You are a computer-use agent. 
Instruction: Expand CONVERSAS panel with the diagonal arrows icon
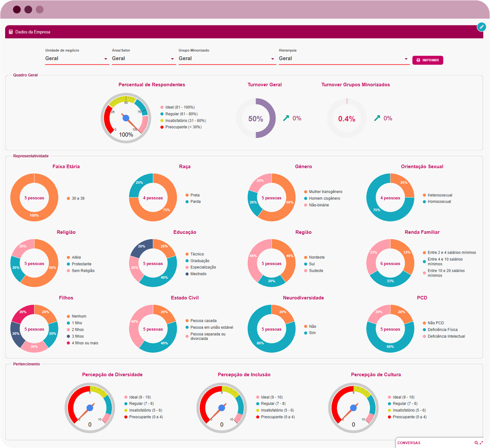481,443
